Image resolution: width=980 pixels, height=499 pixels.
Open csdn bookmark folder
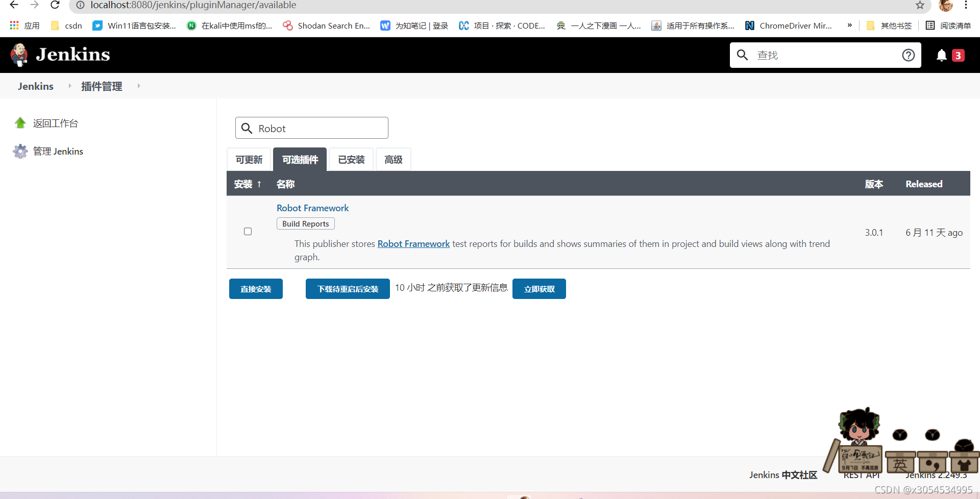66,26
